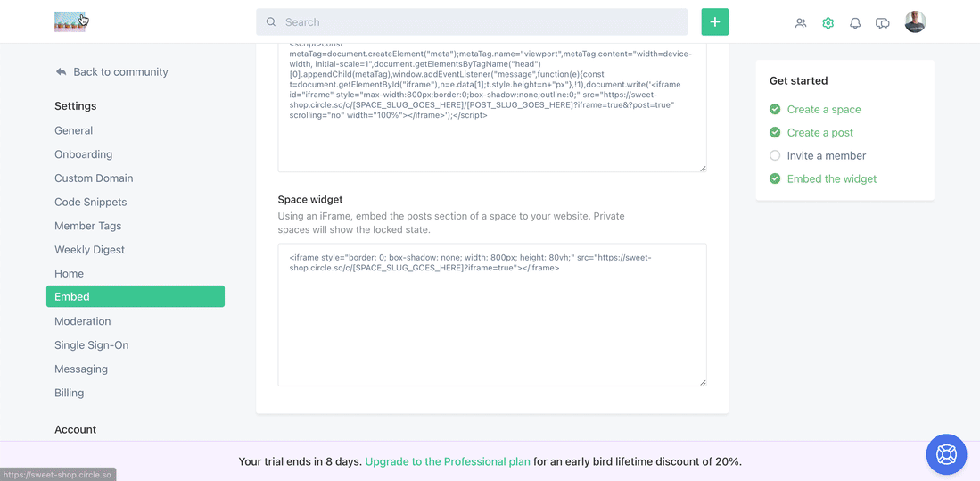The image size is (980, 481).
Task: Open Billing settings
Action: 70,393
